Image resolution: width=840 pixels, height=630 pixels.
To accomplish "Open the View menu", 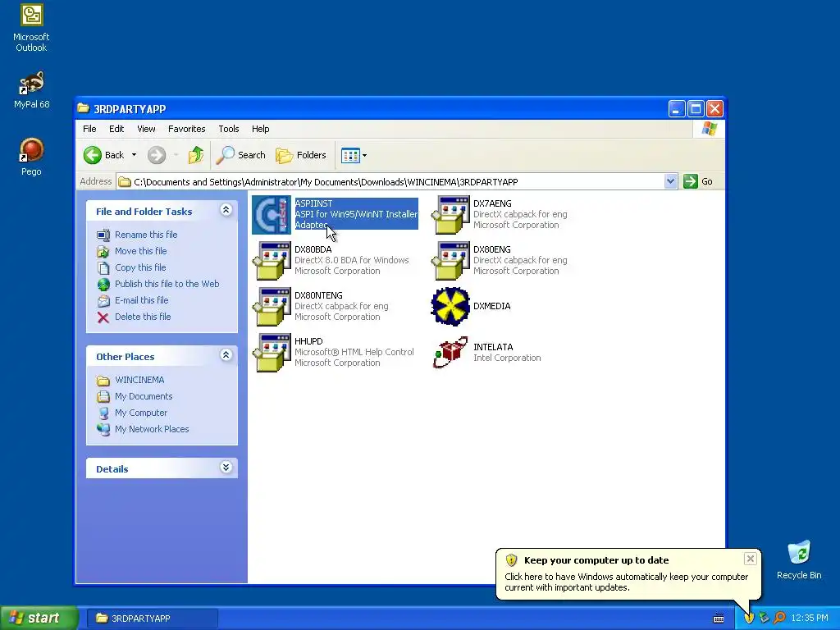I will click(146, 129).
